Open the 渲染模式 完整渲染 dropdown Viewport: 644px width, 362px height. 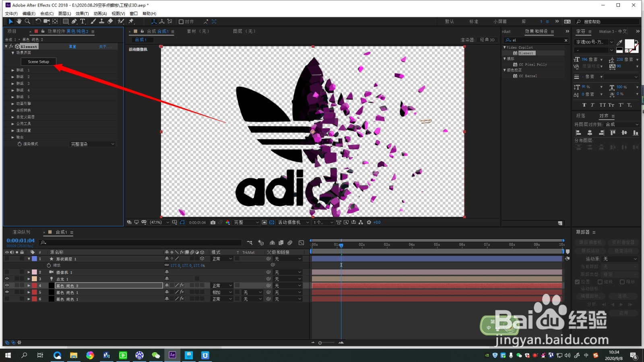pyautogui.click(x=93, y=144)
